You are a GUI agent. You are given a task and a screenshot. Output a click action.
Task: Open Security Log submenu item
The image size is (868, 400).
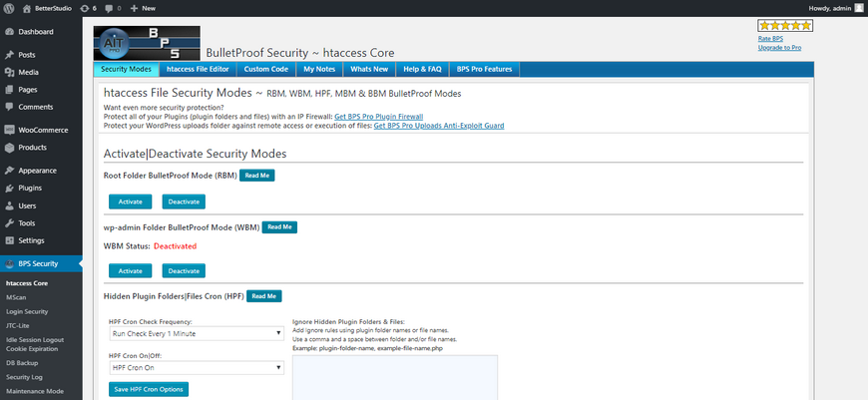point(24,377)
